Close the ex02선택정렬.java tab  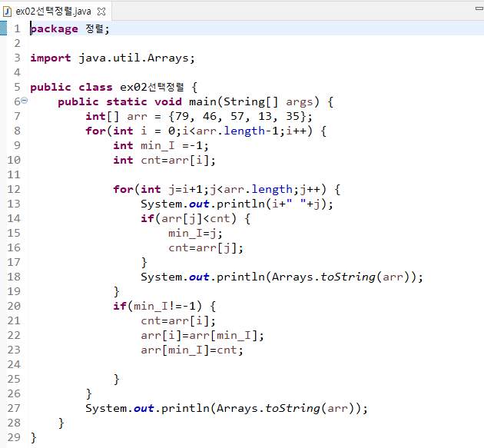click(101, 12)
